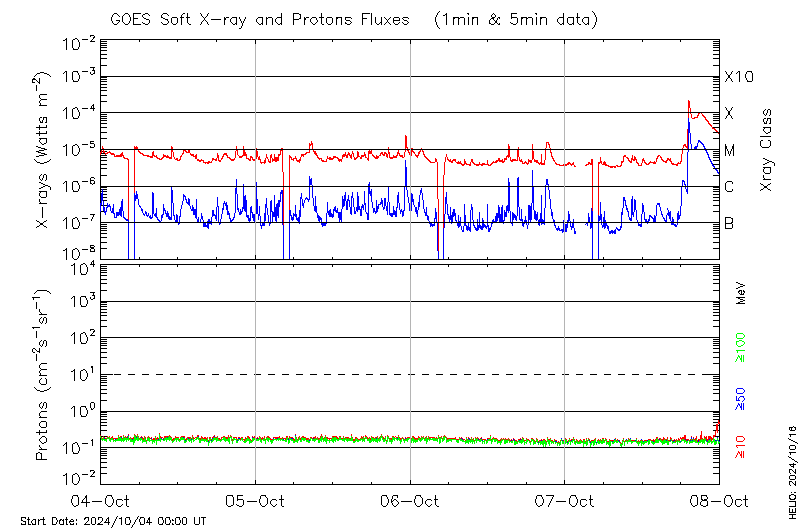Click the blue ≥50 MeV legend label
This screenshot has width=800, height=530.
tap(741, 398)
